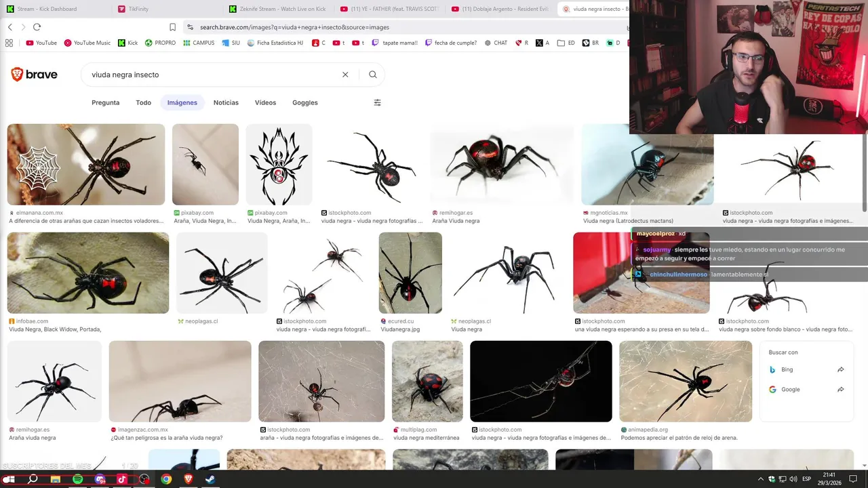Open the ED bookmarks folder
The image size is (868, 488).
(566, 43)
